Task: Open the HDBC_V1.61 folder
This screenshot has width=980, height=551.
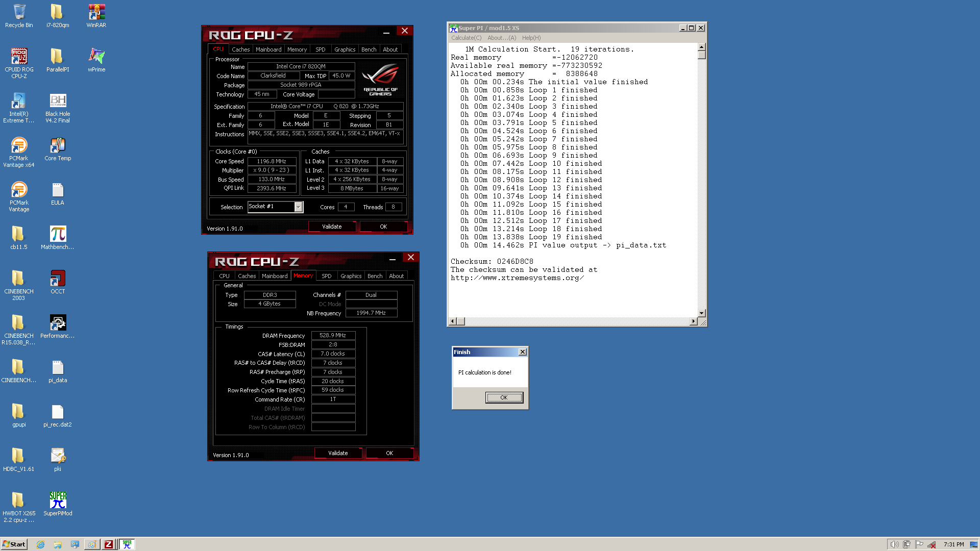Action: (19, 459)
